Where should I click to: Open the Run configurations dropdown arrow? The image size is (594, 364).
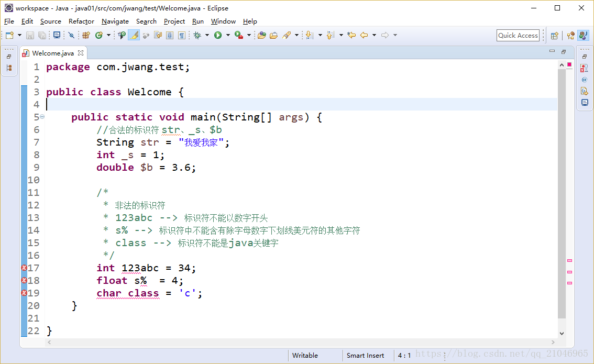(228, 35)
